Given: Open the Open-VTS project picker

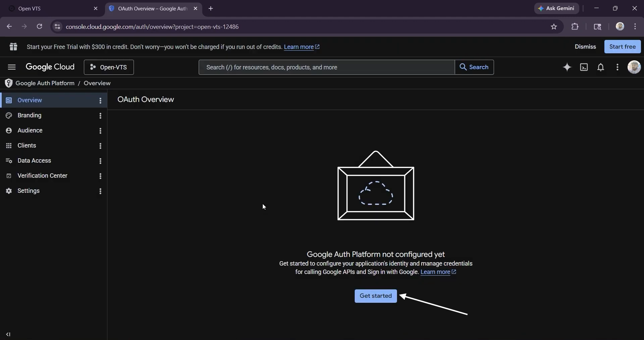Looking at the screenshot, I should tap(109, 67).
